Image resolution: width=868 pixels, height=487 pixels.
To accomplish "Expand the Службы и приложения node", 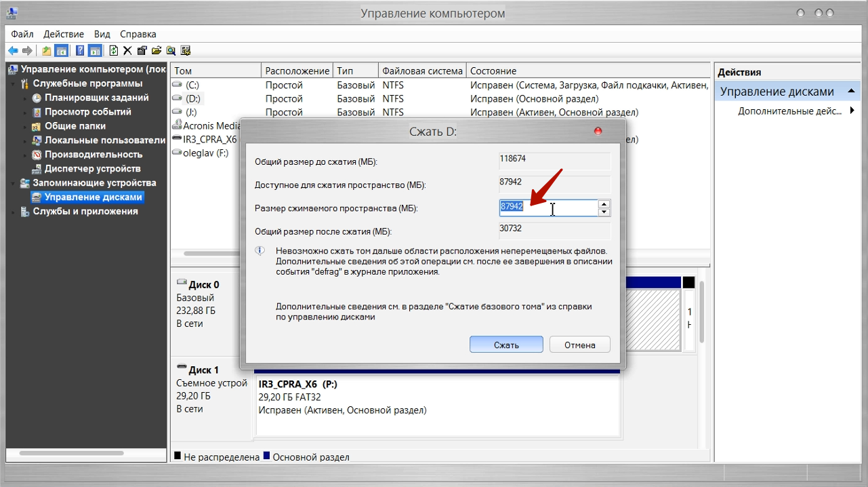I will pyautogui.click(x=14, y=212).
